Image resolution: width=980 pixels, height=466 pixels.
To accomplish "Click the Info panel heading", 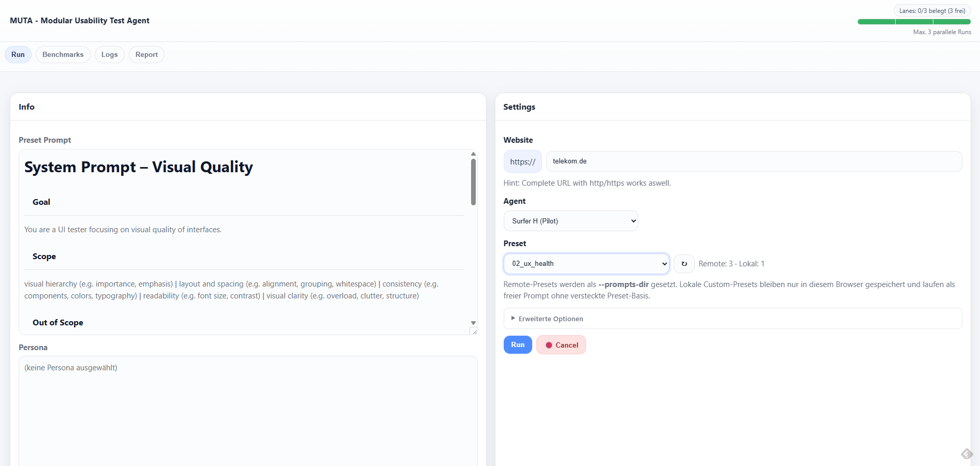I will (x=26, y=107).
